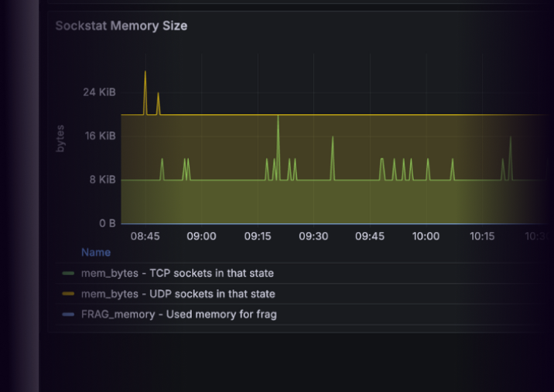Click the 24 KiB y-axis label
Image resolution: width=554 pixels, height=392 pixels.
coord(99,92)
